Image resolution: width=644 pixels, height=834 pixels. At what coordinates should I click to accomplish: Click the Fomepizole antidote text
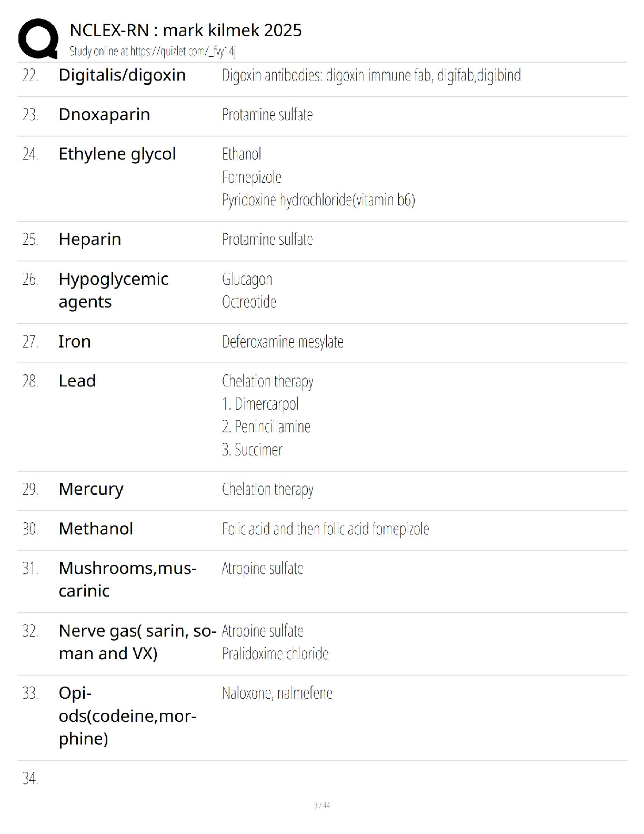(251, 177)
